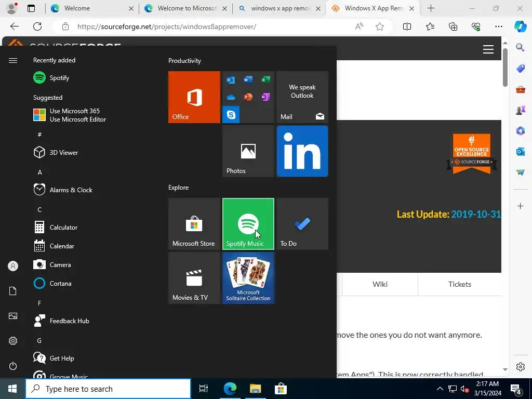Open the Office tile
The height and width of the screenshot is (399, 532).
point(194,97)
